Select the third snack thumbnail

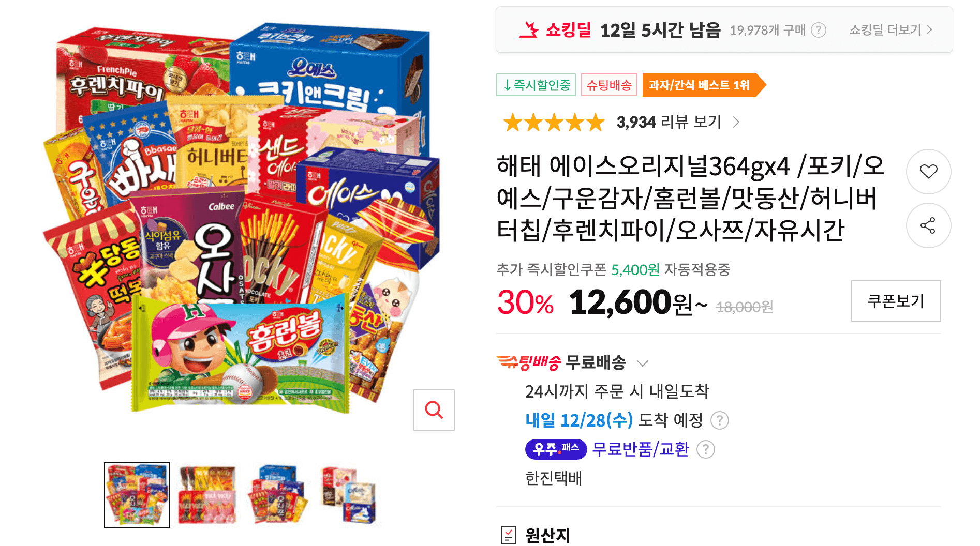278,495
